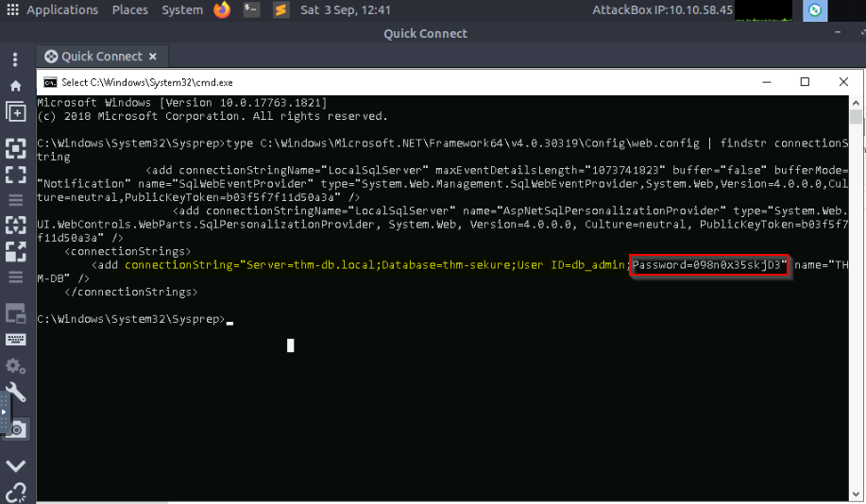This screenshot has height=504, width=866.
Task: Click the grid icon beside Applications
Action: tap(12, 10)
